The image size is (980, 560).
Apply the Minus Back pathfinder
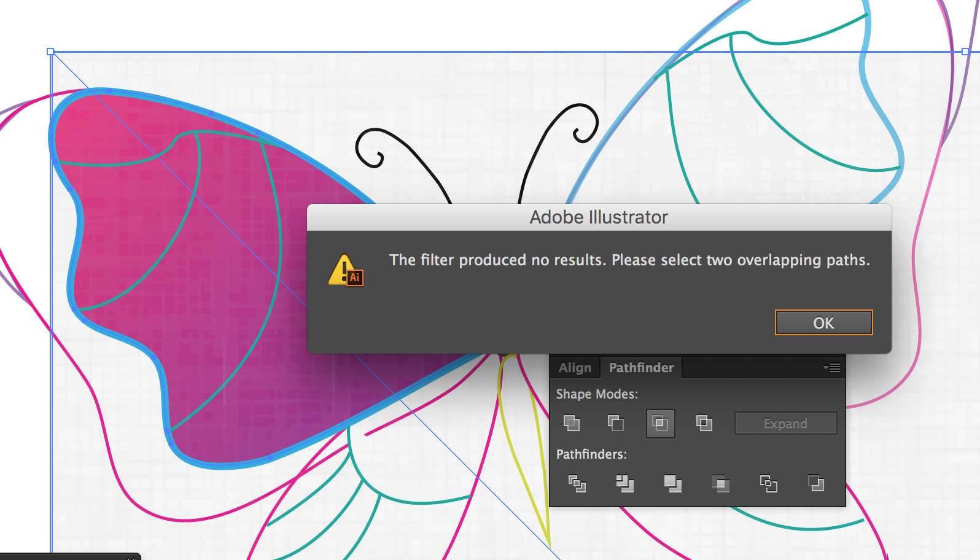[816, 484]
